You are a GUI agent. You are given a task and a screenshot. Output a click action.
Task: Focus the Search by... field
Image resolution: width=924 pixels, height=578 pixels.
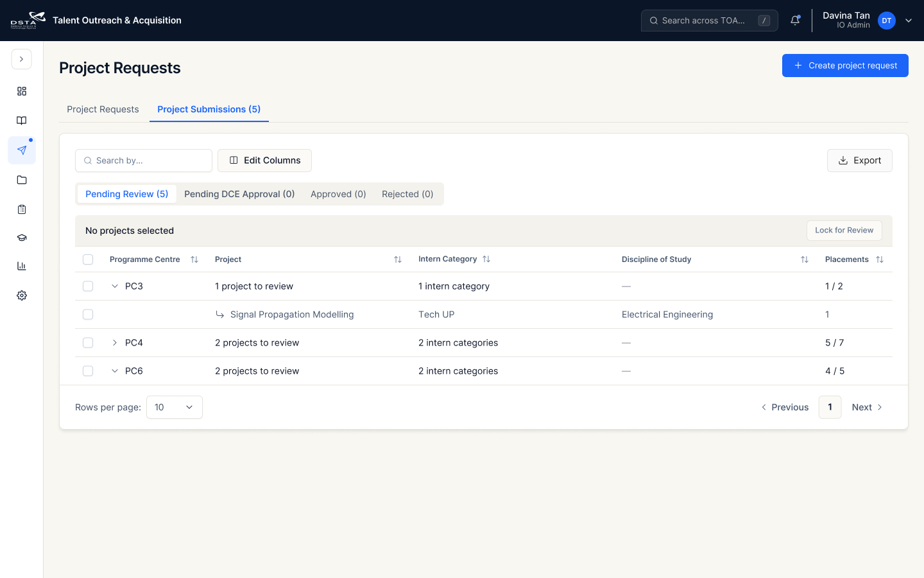tap(144, 161)
